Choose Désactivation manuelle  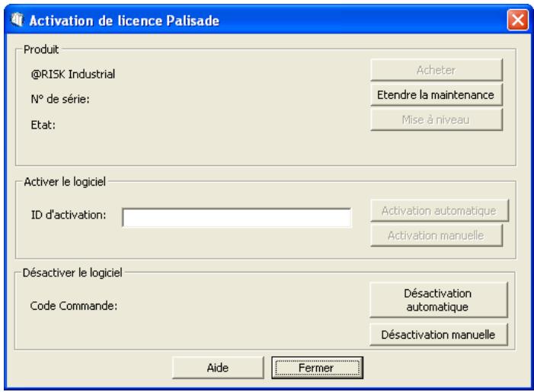[438, 335]
